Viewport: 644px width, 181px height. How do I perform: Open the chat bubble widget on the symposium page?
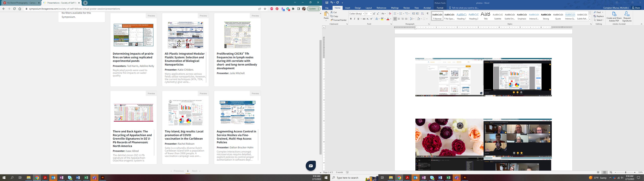tap(311, 166)
